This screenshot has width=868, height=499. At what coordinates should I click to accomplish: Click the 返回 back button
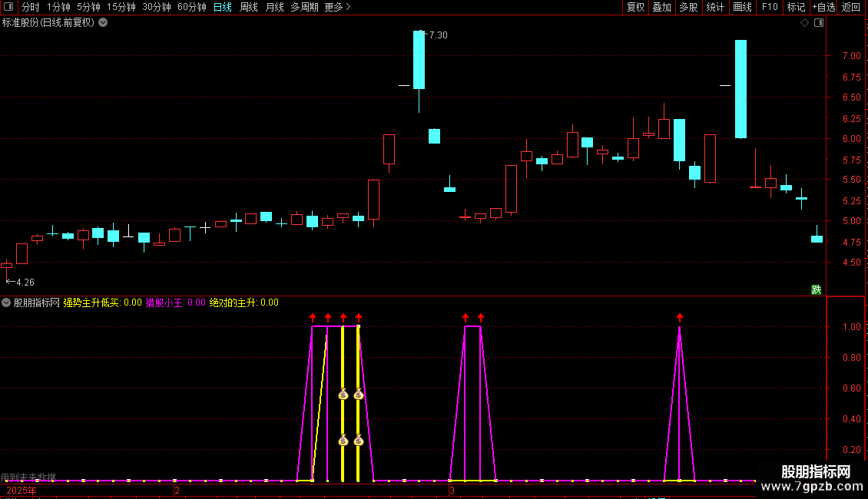point(851,7)
